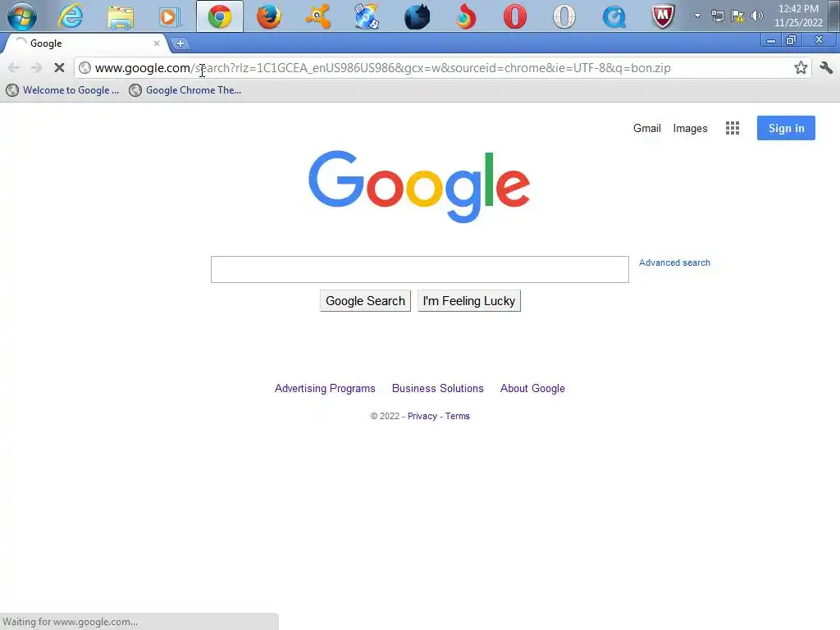
Task: Focus the address bar URL field
Action: (442, 68)
